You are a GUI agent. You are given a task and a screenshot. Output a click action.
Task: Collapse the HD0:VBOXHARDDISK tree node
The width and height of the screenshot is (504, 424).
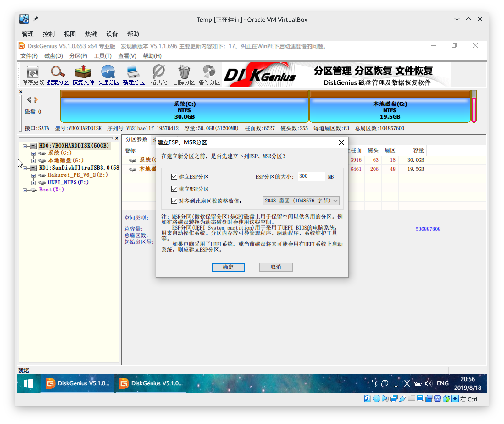point(25,146)
